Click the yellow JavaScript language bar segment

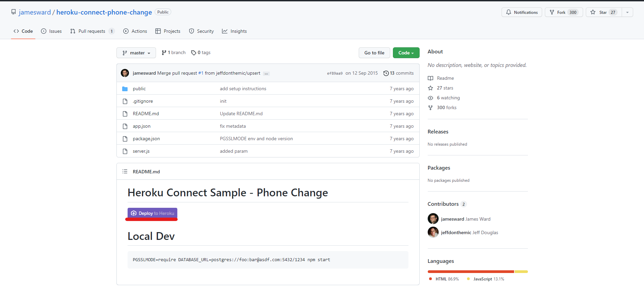(521, 272)
